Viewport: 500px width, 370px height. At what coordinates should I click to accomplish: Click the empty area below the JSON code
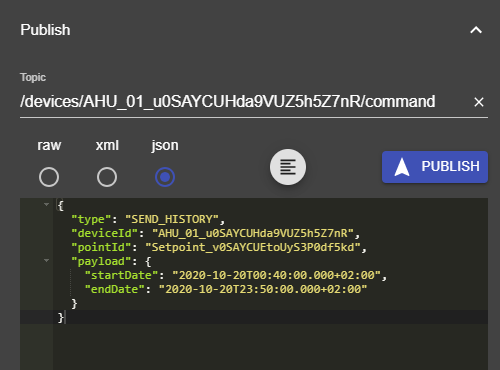click(x=270, y=347)
